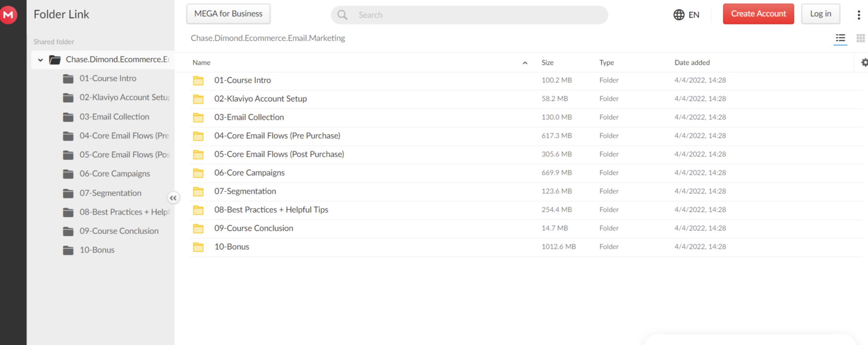Sort by Name column header
The height and width of the screenshot is (345, 868).
pyautogui.click(x=201, y=62)
